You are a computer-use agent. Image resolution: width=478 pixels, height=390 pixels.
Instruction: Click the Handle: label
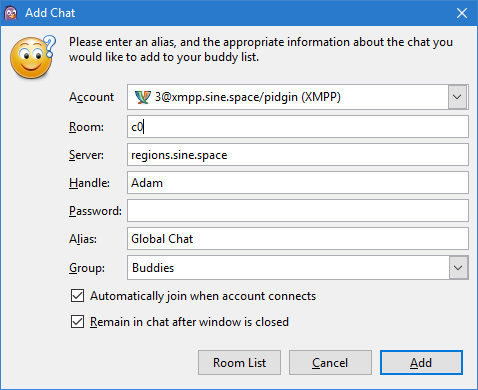coord(89,183)
